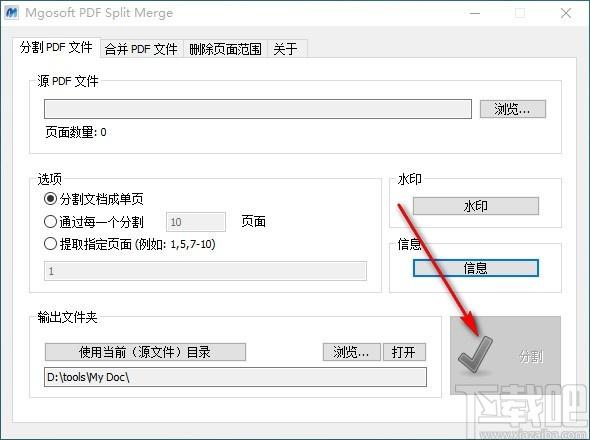The height and width of the screenshot is (440, 590).
Task: Click the page range field showing 1
Action: pyautogui.click(x=205, y=271)
